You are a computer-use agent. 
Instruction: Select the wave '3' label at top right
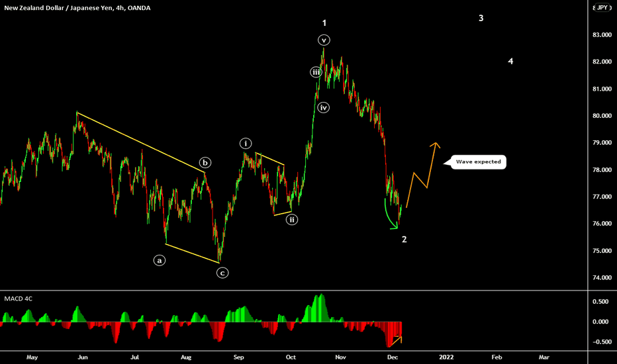(x=481, y=18)
